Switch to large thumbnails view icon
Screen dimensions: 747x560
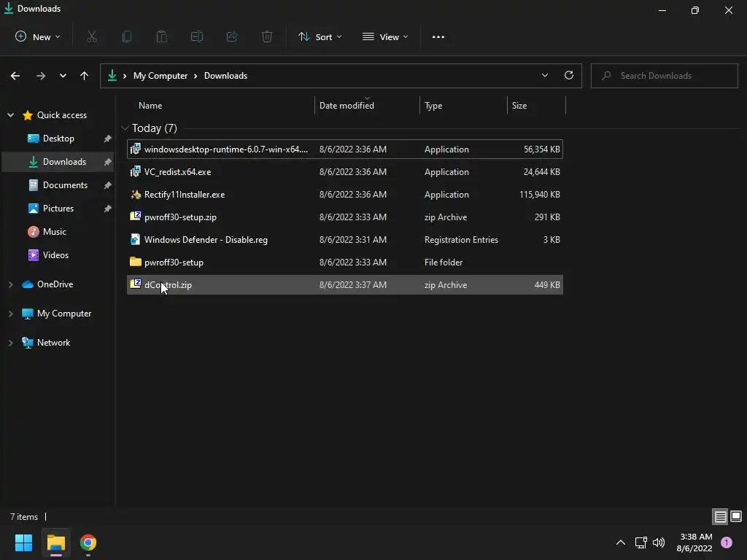tap(736, 516)
